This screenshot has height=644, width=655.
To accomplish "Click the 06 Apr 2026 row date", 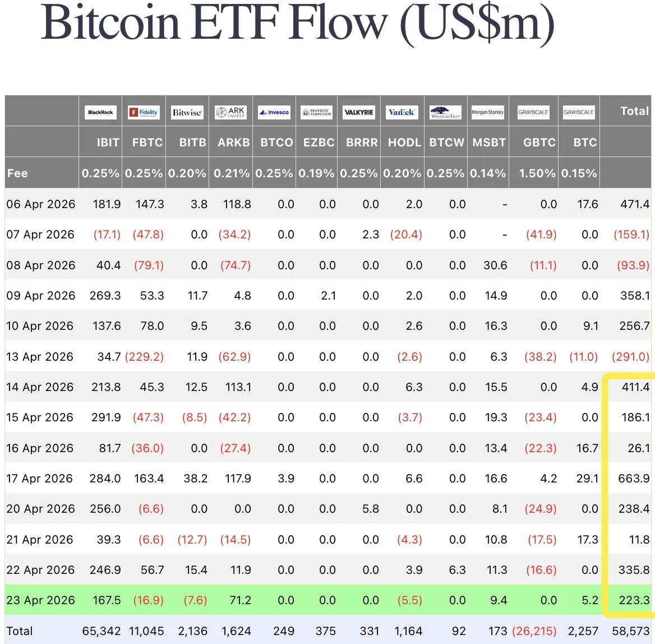I will (x=40, y=204).
